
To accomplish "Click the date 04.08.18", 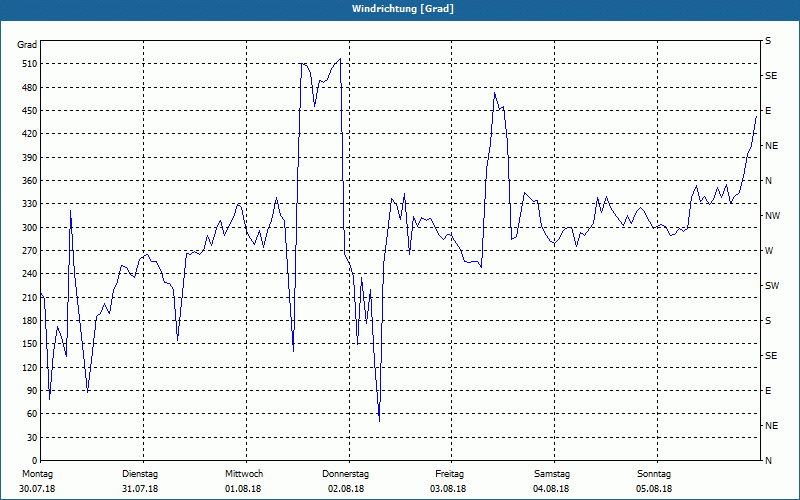I will point(551,489).
